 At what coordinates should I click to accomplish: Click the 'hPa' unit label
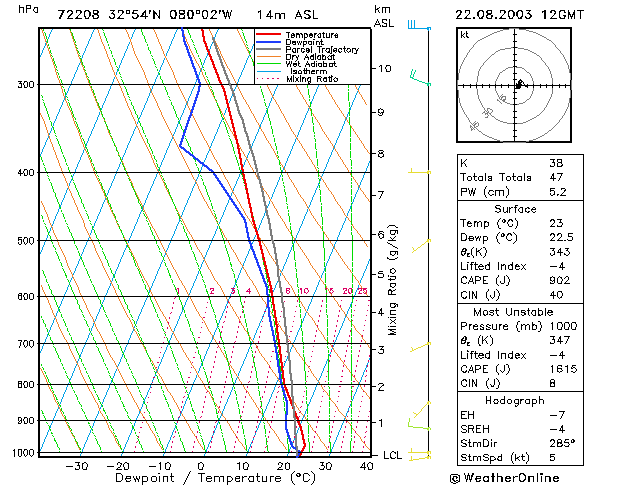click(28, 9)
